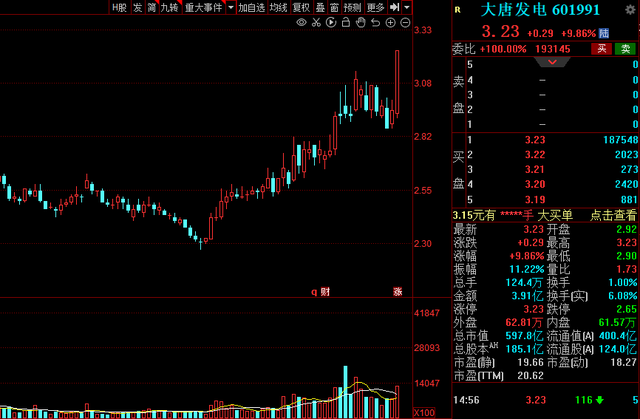Click 跌停 value 2.65
Viewport: 640px width, 419px height.
coord(627,309)
